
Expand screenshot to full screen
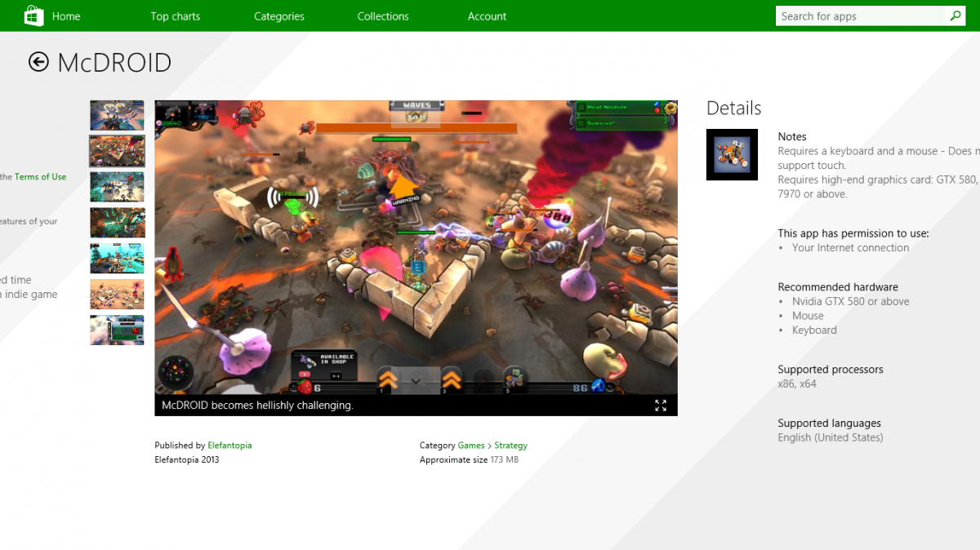tap(661, 405)
